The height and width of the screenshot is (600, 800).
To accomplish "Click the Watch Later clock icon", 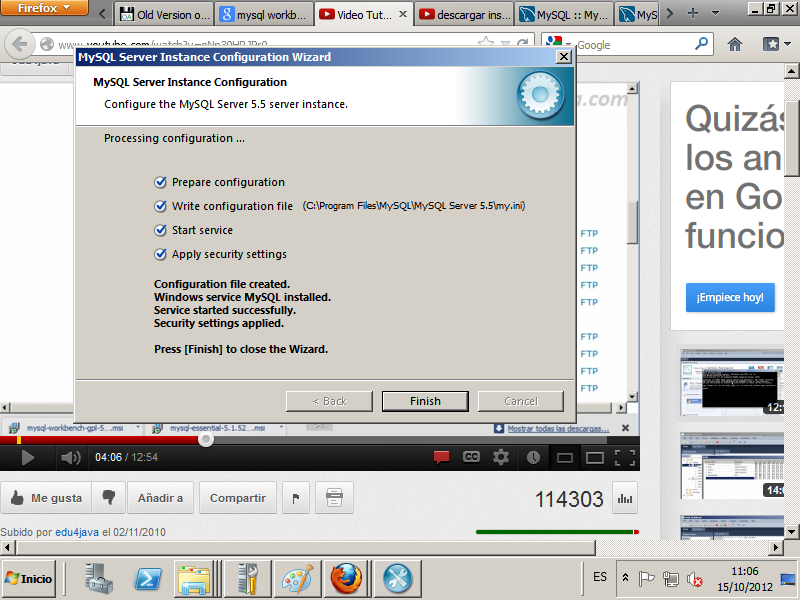I will [534, 458].
